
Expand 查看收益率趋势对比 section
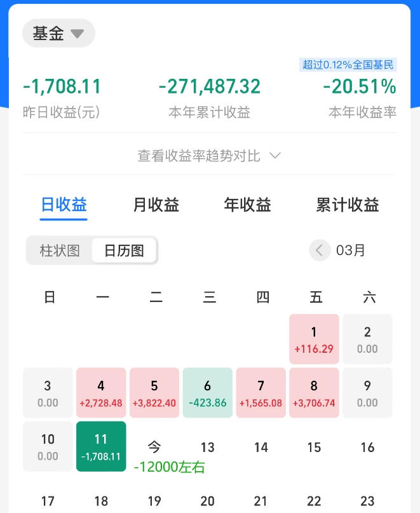[x=209, y=156]
